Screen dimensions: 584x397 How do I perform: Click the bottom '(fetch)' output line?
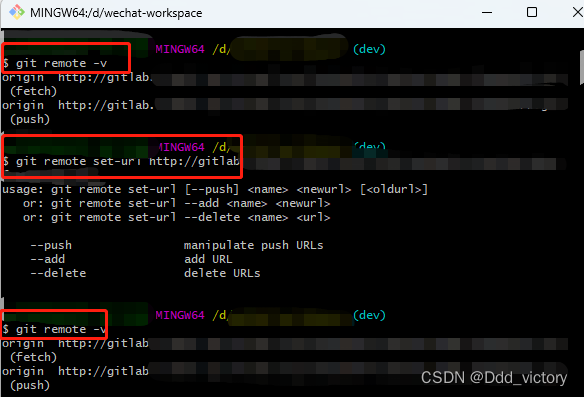click(x=34, y=358)
